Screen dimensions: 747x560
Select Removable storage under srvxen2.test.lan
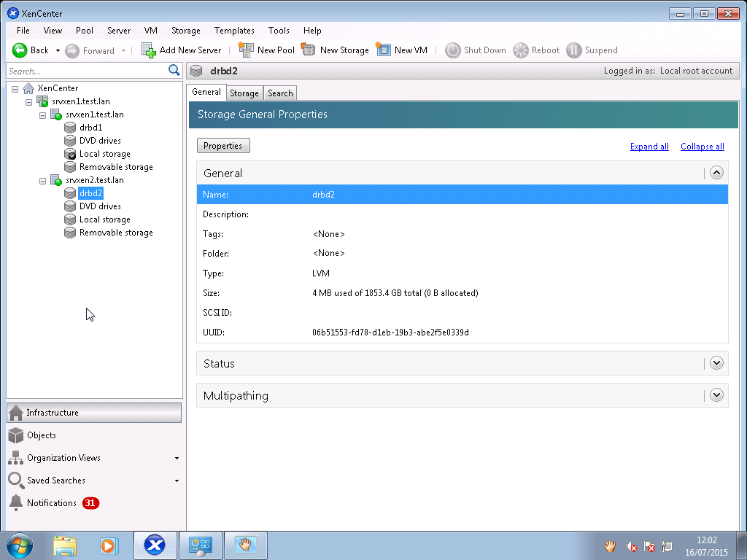[x=116, y=233]
